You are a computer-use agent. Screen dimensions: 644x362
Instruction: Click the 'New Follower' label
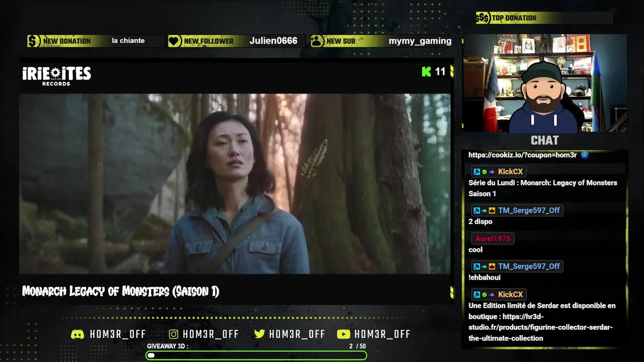[209, 41]
